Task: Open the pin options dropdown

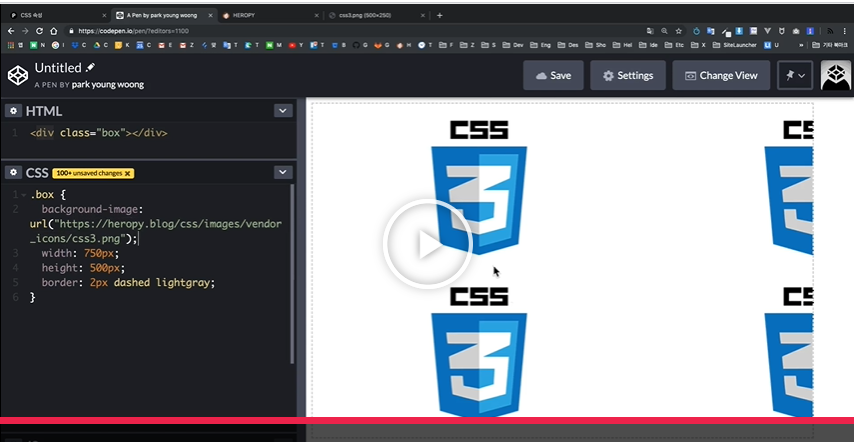Action: 795,76
